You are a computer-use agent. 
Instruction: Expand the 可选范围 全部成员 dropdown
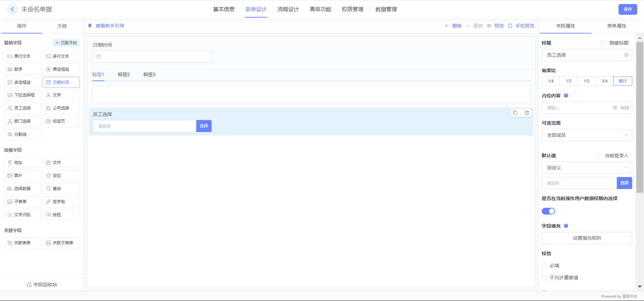(x=587, y=135)
